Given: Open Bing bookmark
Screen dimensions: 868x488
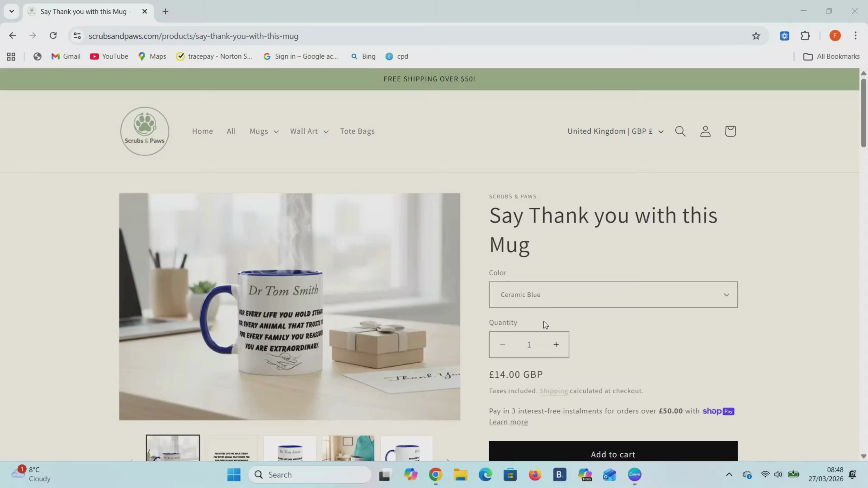Looking at the screenshot, I should 363,56.
